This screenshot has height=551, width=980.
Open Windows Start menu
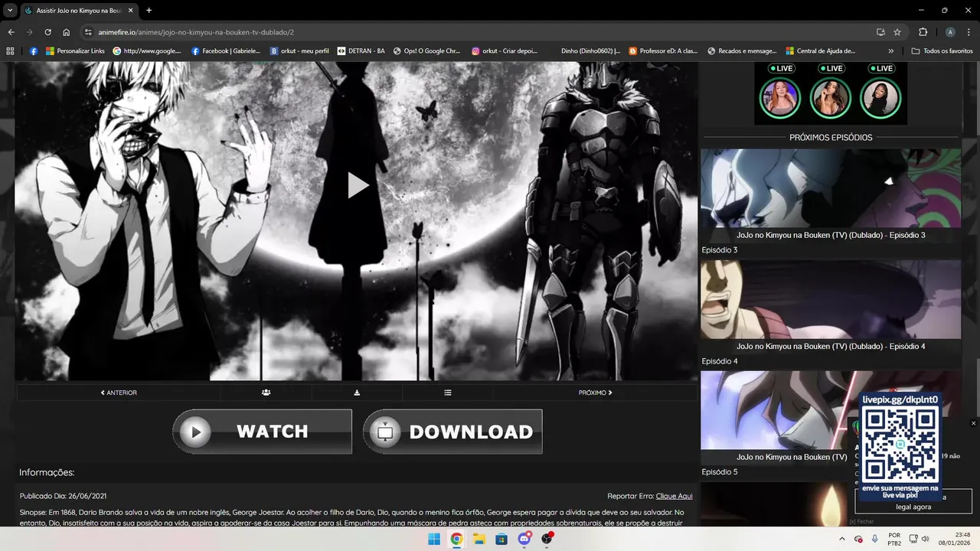click(x=434, y=539)
